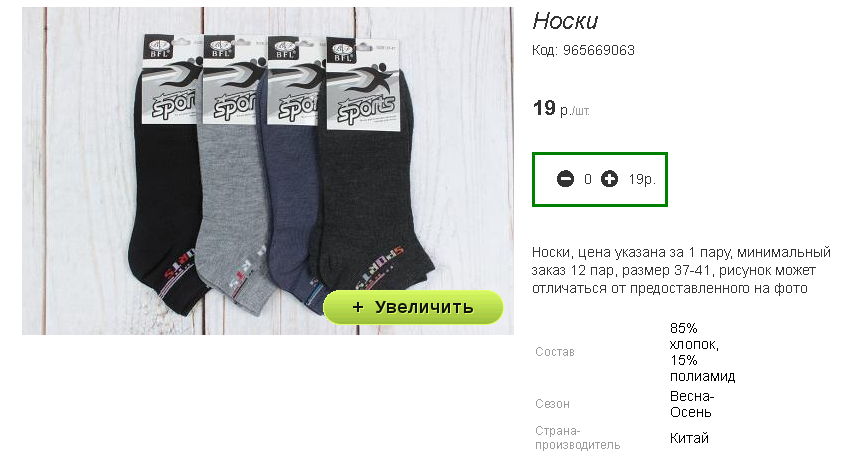The width and height of the screenshot is (847, 476).
Task: Click the BFL logo on rightmost sock tag
Action: click(341, 52)
